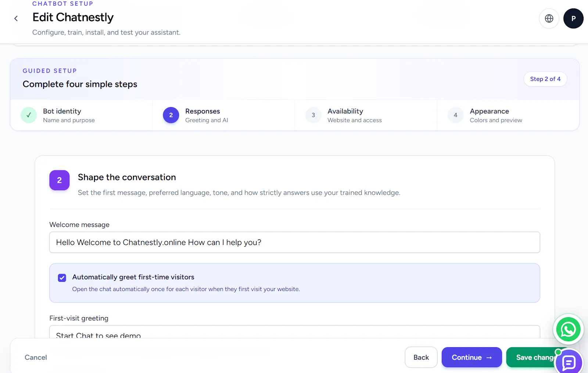Click the First-visit greeting label
588x373 pixels.
[x=79, y=318]
